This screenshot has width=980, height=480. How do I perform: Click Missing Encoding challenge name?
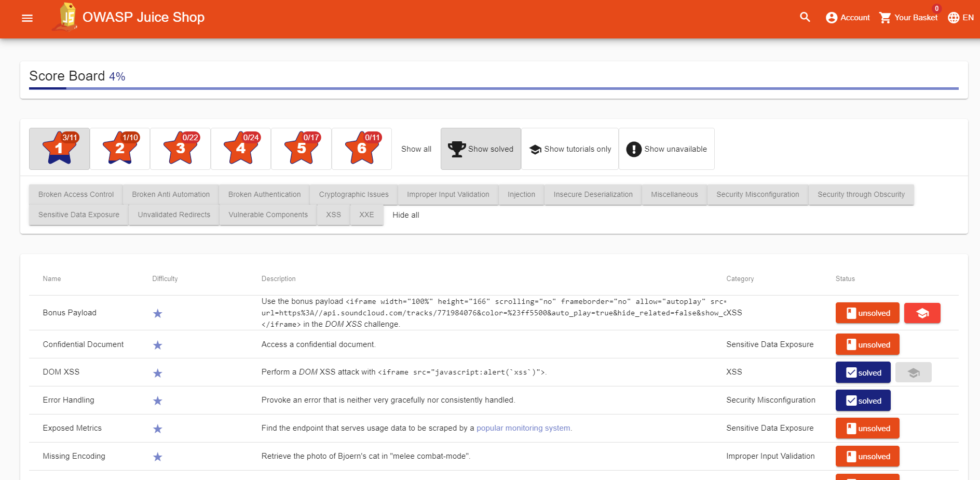pyautogui.click(x=74, y=456)
